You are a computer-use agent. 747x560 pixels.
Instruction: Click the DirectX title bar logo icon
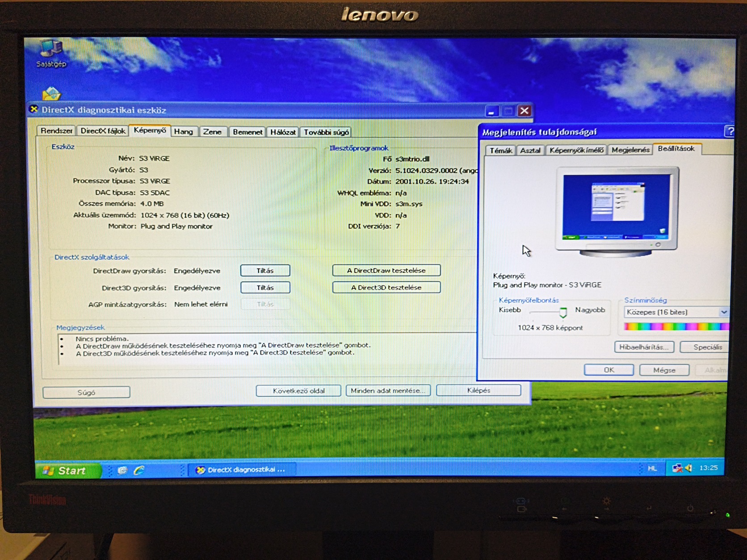click(x=34, y=109)
